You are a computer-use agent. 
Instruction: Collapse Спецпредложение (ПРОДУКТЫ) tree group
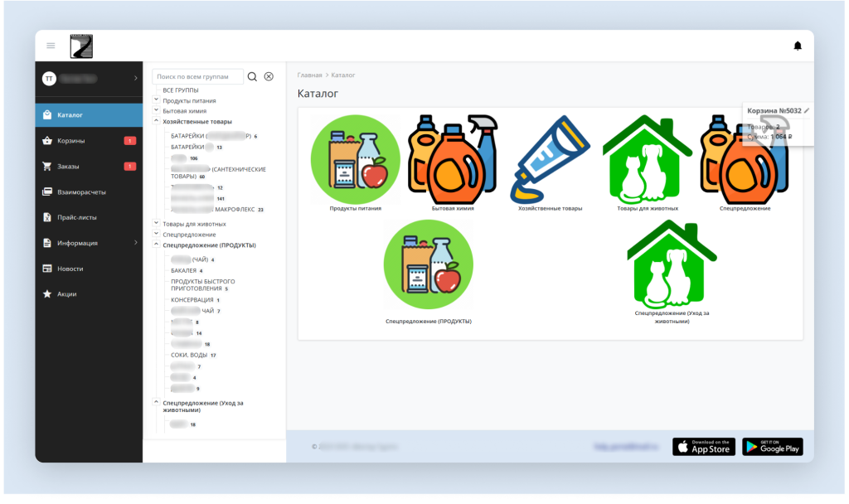point(157,245)
